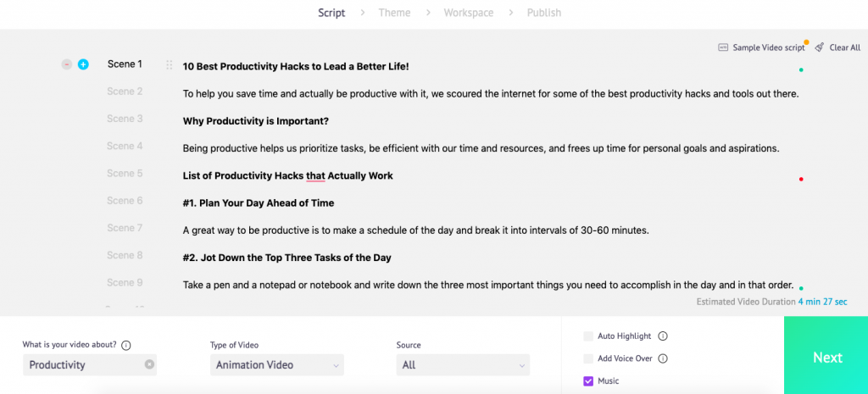Show info icon next to Auto Highlight

pos(663,336)
